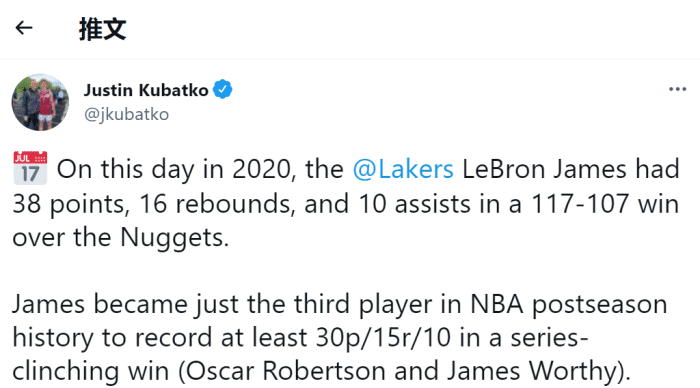The width and height of the screenshot is (700, 388).
Task: Click the 'over the Nuggets.' line
Action: pyautogui.click(x=121, y=237)
